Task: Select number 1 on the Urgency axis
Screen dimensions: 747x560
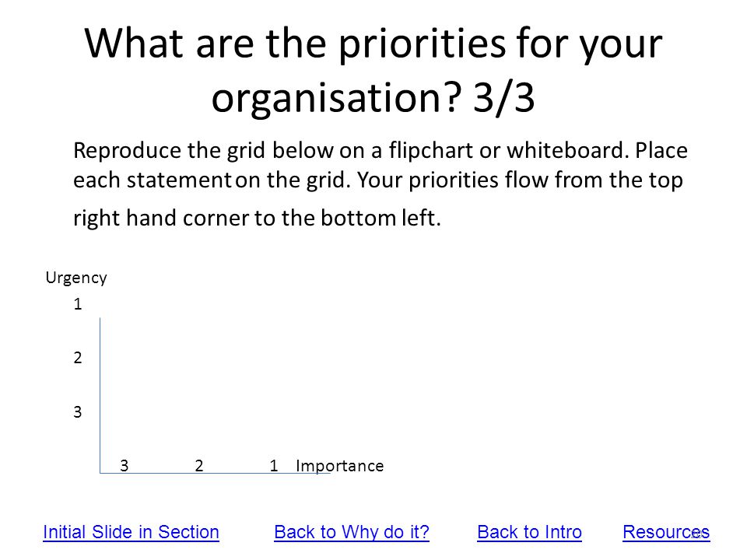Action: coord(78,304)
